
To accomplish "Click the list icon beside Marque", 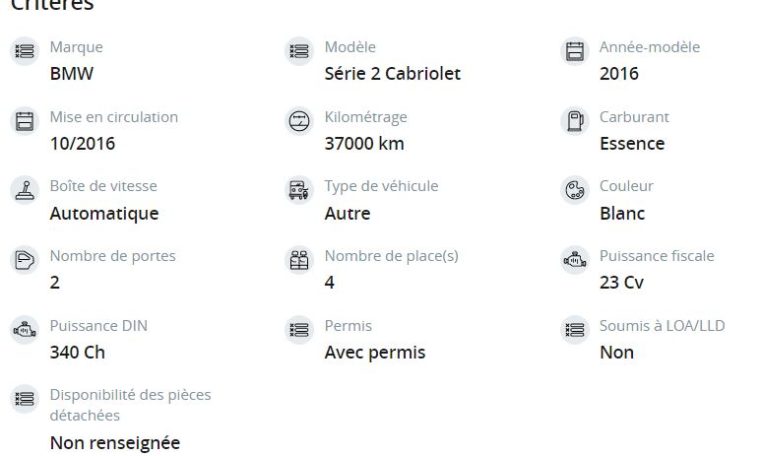I will pos(25,51).
